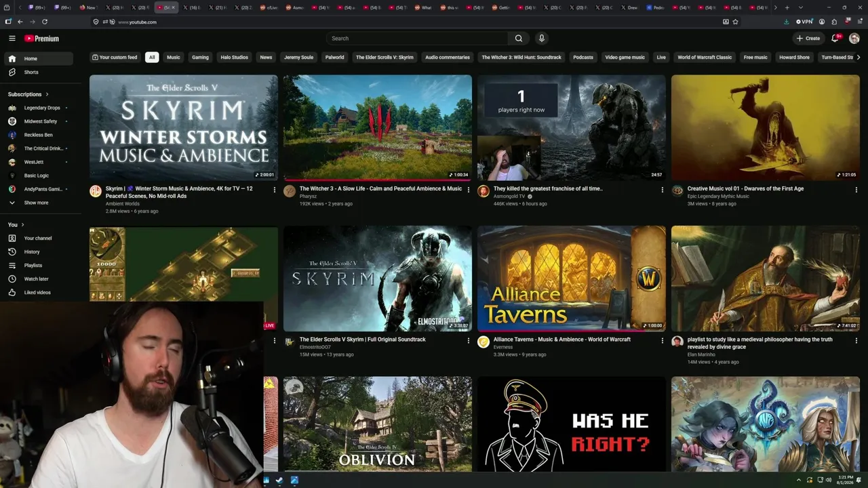Select the Gaming filter chip
868x488 pixels.
200,58
